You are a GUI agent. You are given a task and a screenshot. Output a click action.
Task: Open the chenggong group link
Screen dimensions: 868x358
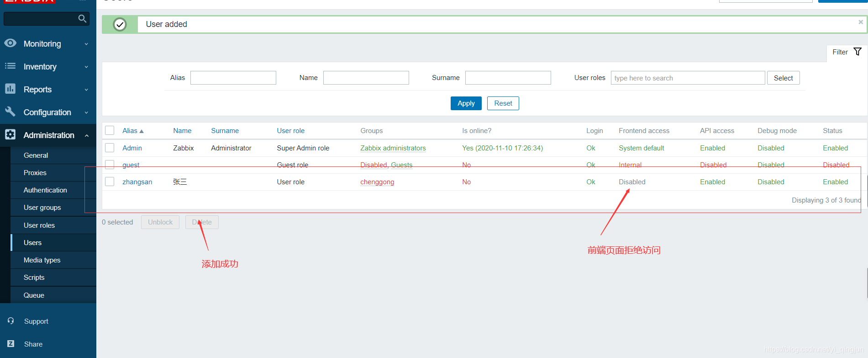[x=377, y=182]
